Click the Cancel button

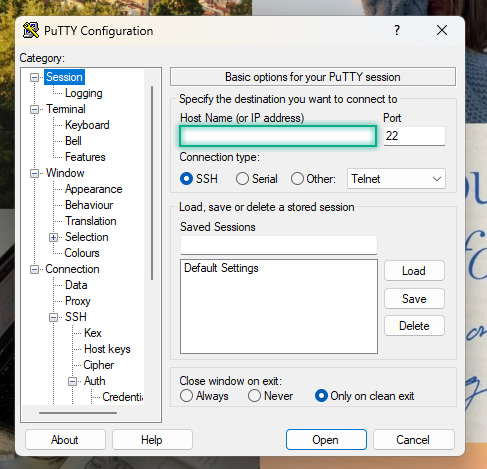click(413, 440)
